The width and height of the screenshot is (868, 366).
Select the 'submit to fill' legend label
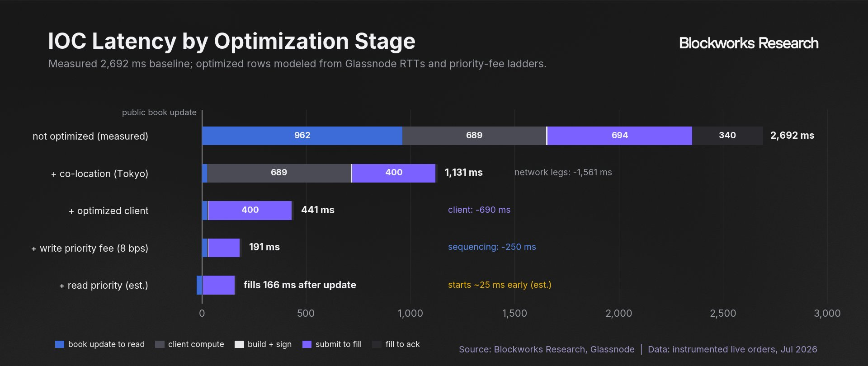[339, 344]
